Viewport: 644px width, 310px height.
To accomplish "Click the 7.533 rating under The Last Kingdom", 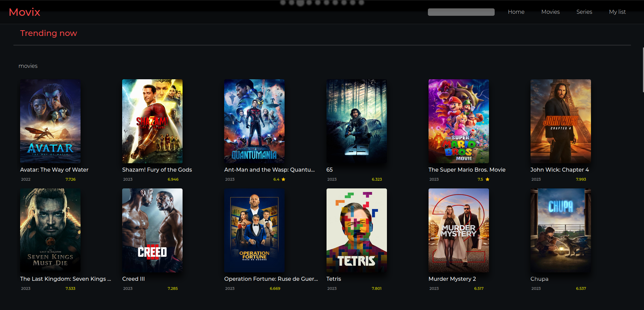I will click(70, 289).
